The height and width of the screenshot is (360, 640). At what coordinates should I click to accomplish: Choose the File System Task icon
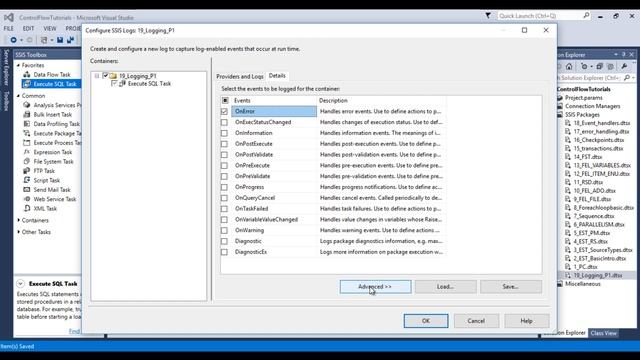tap(27, 161)
